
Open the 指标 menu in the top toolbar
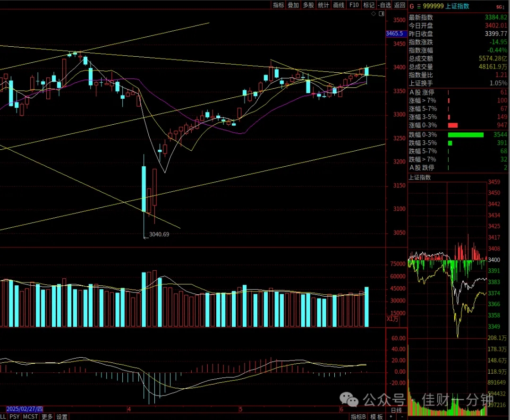coord(279,5)
